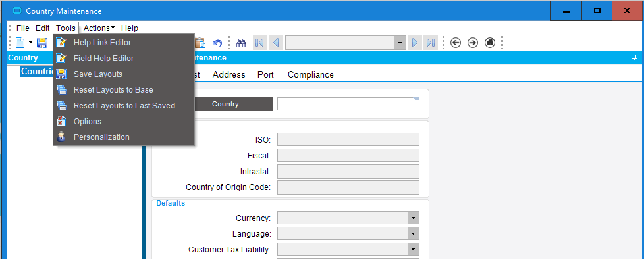Switch to the Port tab
The height and width of the screenshot is (259, 644).
266,74
